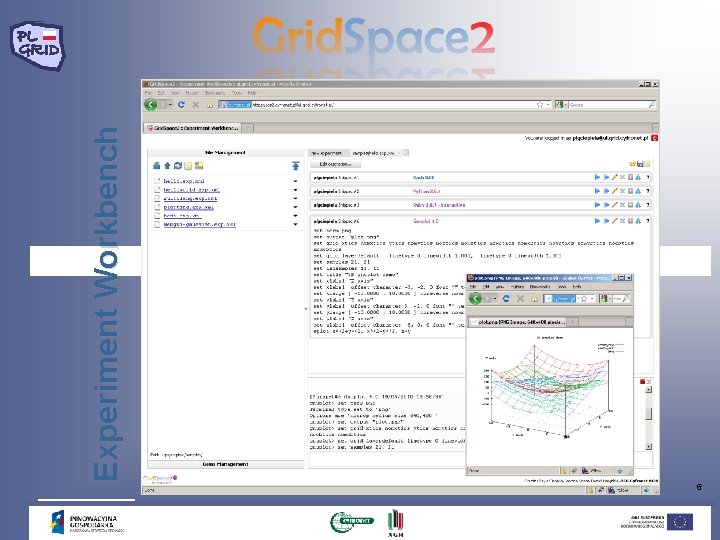This screenshot has height=540, width=720.
Task: Reload the plot.png popup window
Action: [x=506, y=298]
